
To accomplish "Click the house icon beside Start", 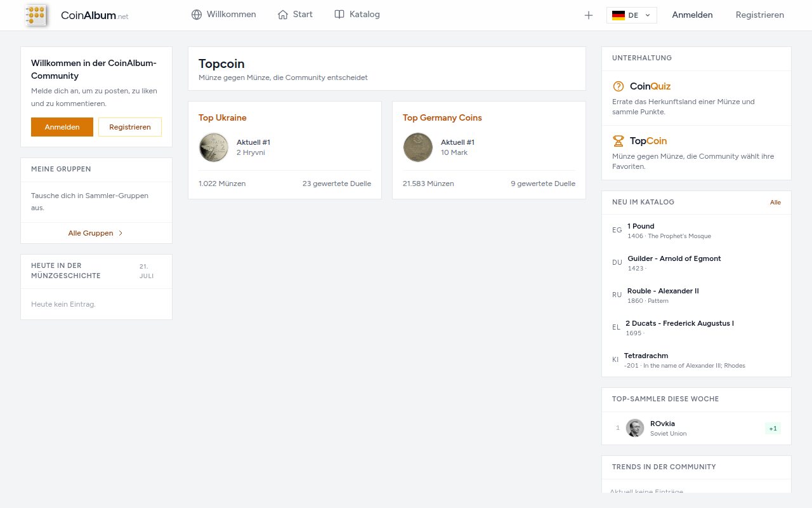I will (283, 15).
